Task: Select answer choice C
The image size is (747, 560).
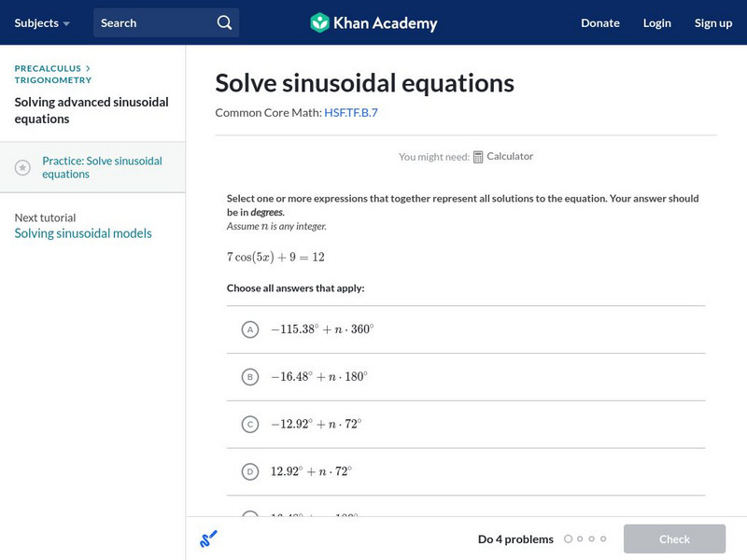Action: click(249, 425)
